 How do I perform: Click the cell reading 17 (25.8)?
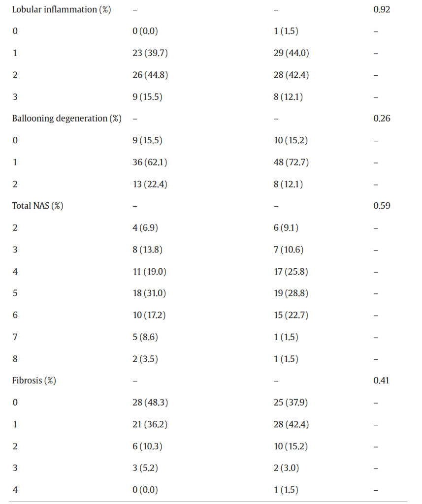tap(291, 272)
